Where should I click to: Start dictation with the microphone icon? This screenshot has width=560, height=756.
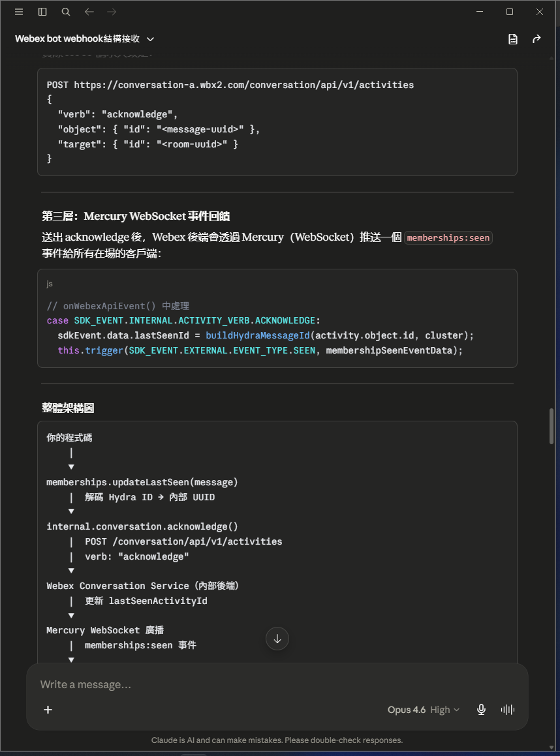(x=481, y=709)
